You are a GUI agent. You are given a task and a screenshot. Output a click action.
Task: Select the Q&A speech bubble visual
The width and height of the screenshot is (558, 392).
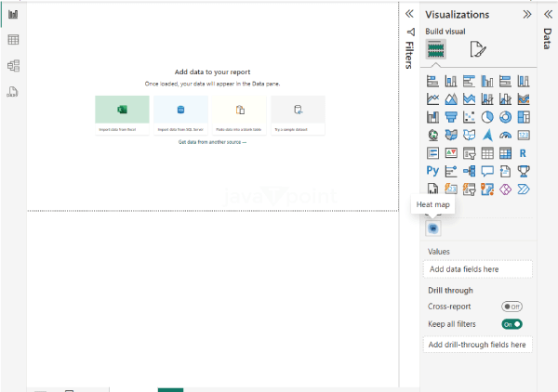487,171
